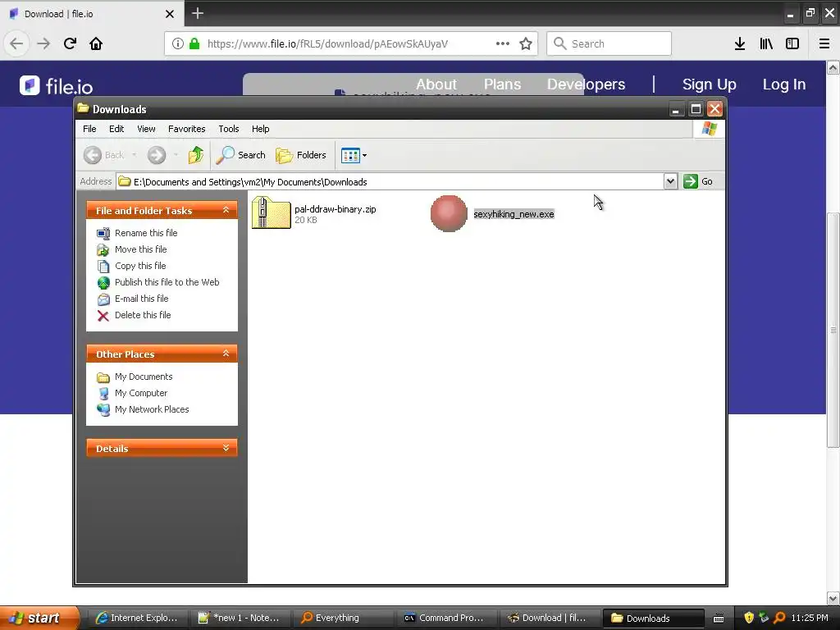Screen dimensions: 840x630
Task: Click the disabled Back button in Explorer
Action: (x=104, y=155)
